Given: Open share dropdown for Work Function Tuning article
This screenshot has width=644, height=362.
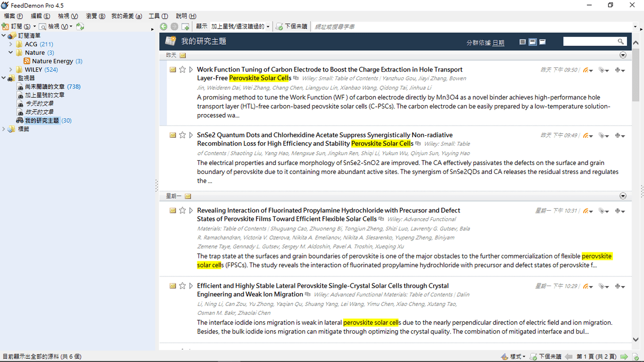Looking at the screenshot, I should pos(588,70).
